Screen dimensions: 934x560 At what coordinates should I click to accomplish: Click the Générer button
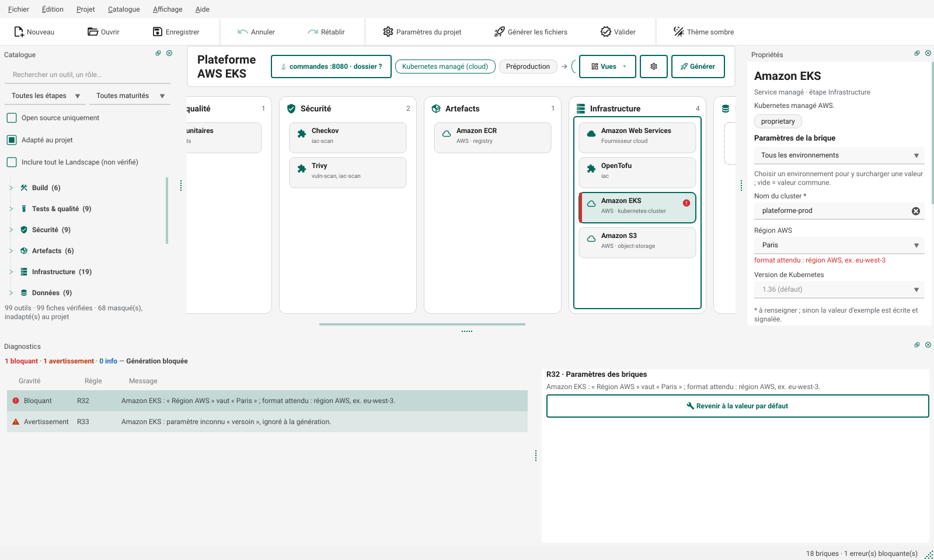pyautogui.click(x=698, y=66)
